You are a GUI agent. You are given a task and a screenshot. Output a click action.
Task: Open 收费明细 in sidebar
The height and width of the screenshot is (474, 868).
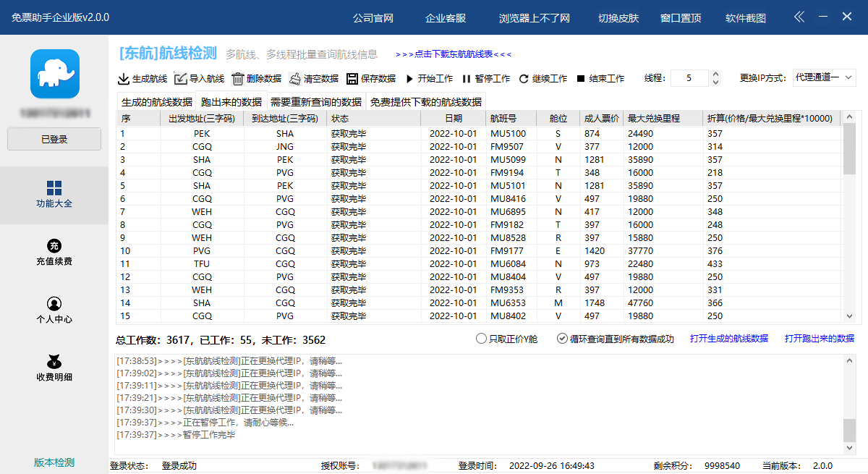tap(54, 368)
